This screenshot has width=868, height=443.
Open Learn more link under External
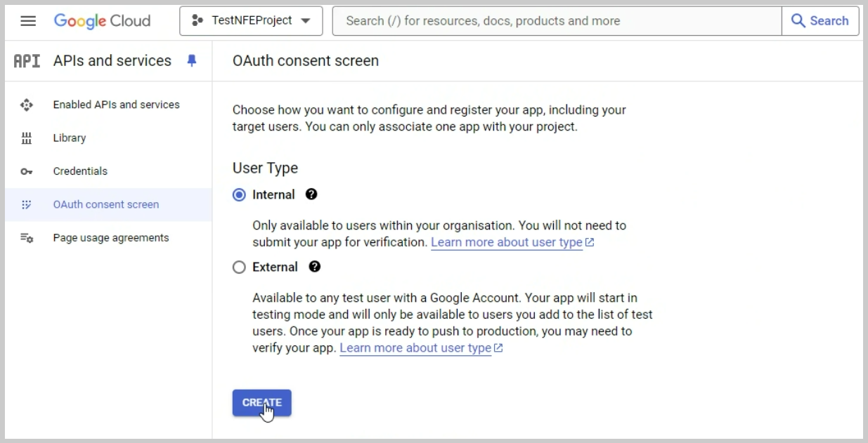(421, 348)
